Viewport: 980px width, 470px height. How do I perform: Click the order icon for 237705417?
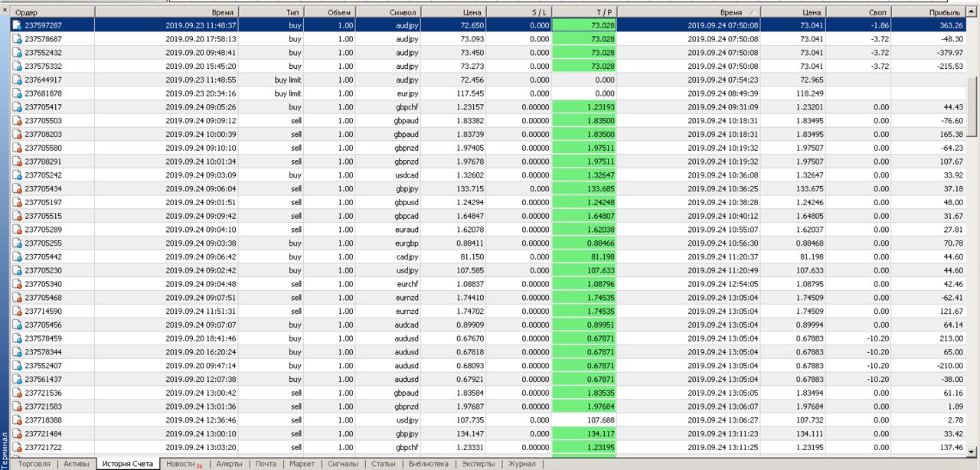(x=17, y=107)
